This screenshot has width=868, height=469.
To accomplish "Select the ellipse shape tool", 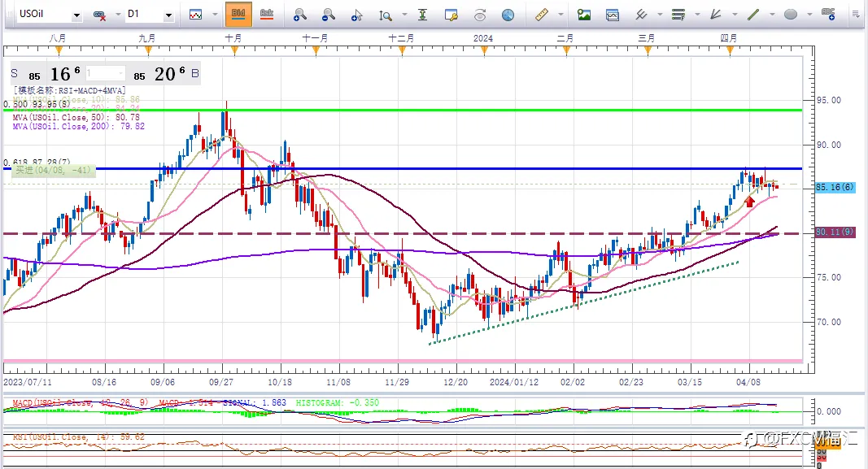I will point(791,15).
